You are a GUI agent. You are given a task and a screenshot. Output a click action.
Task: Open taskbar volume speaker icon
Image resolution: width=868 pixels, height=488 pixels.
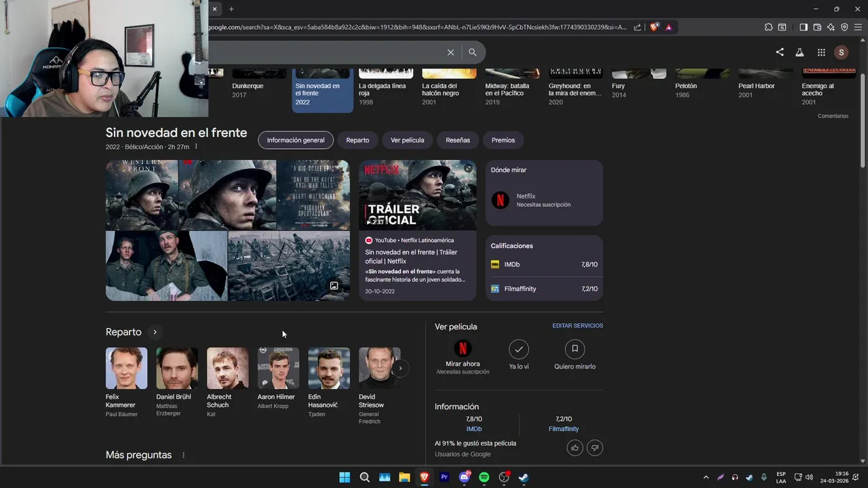(809, 477)
